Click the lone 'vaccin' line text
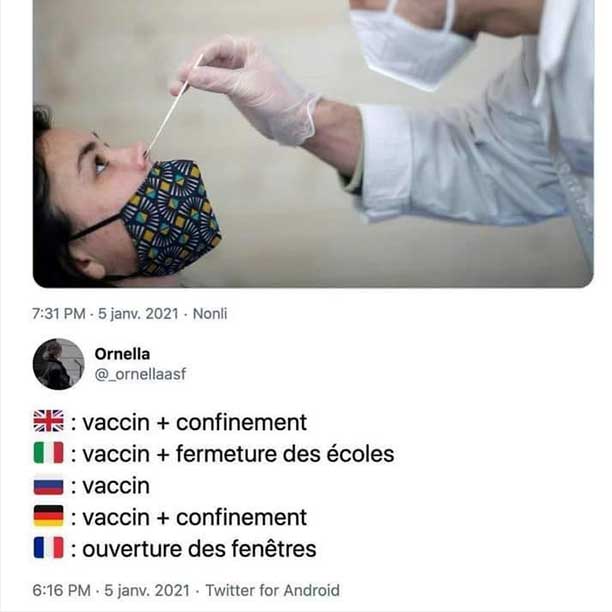 pyautogui.click(x=116, y=486)
